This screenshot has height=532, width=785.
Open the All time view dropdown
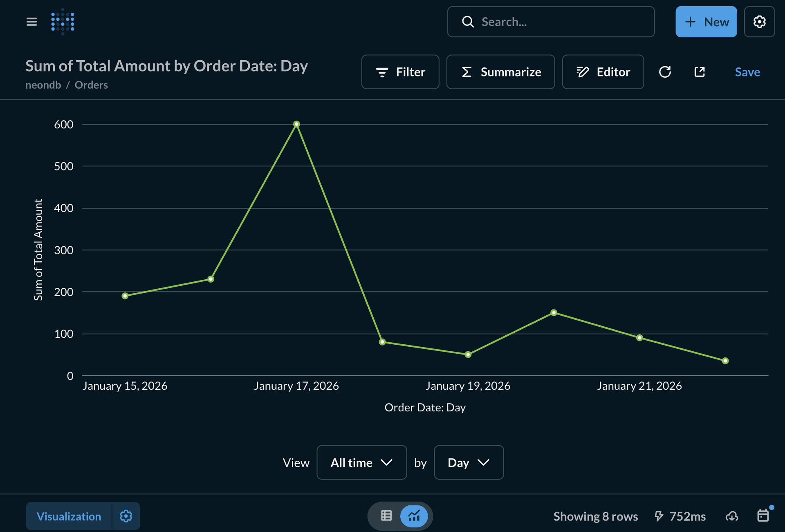pos(361,462)
